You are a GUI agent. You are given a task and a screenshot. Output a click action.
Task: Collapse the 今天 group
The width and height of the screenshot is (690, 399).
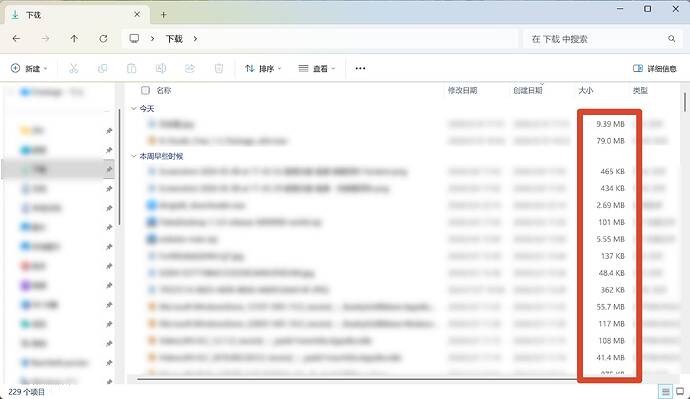[134, 108]
